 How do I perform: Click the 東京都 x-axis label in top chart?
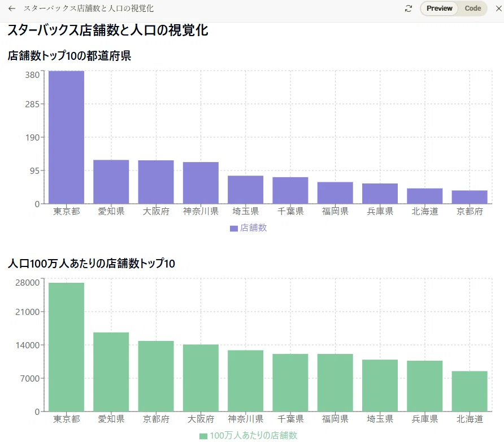(x=67, y=211)
